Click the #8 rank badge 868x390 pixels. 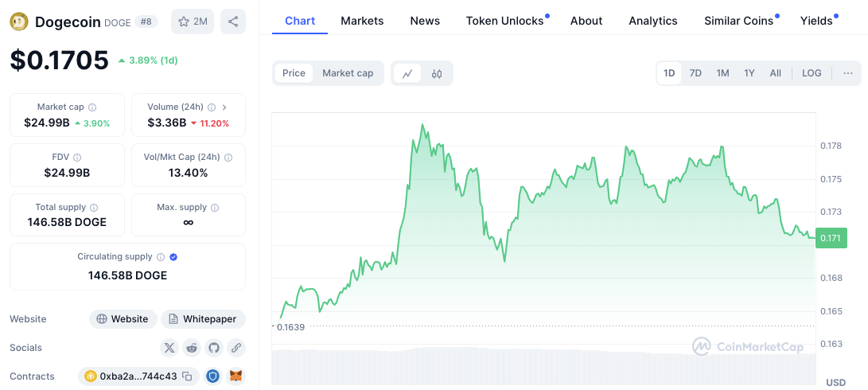click(146, 21)
